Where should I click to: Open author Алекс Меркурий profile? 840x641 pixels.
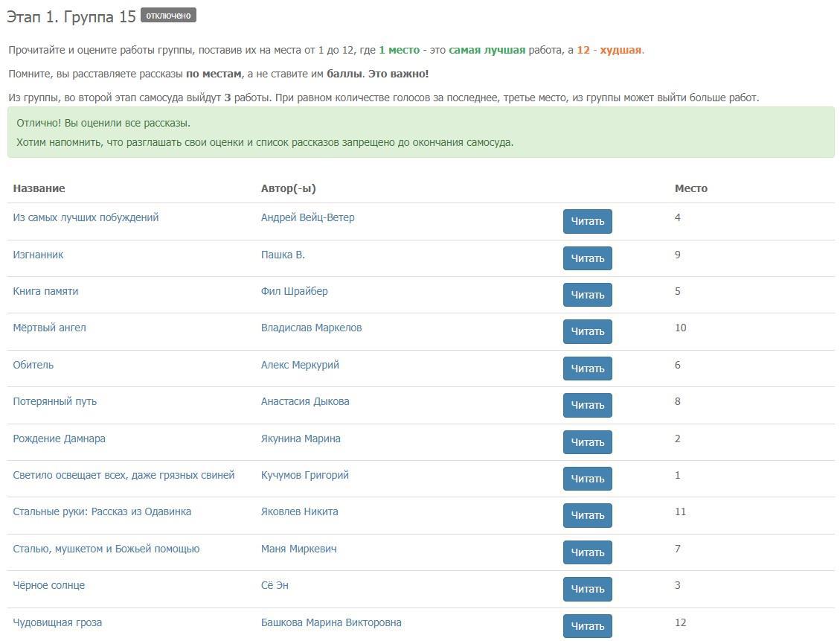pyautogui.click(x=300, y=365)
